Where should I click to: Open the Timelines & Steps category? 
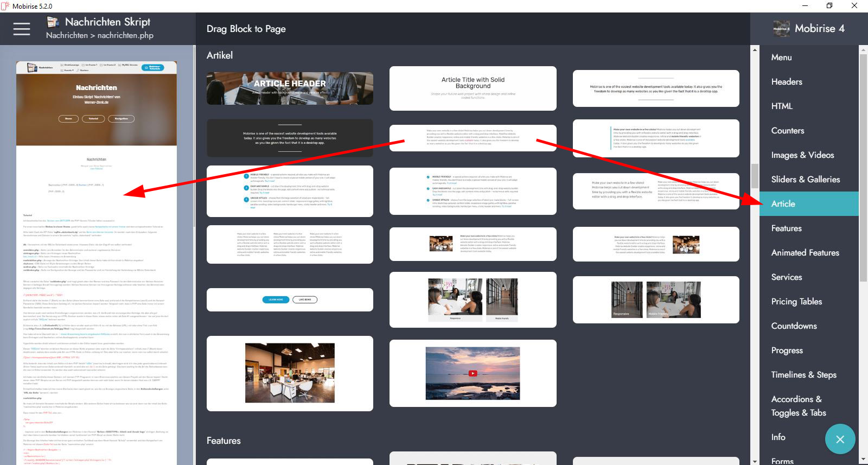(x=803, y=374)
